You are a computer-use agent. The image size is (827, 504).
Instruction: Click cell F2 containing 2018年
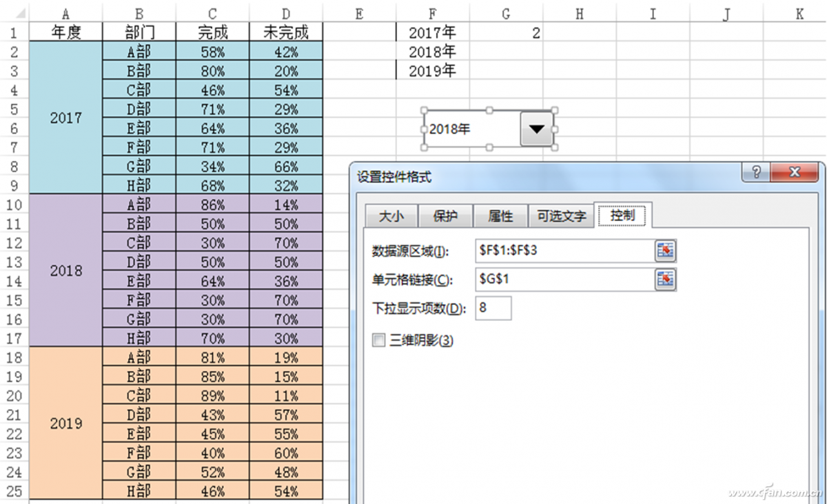point(432,52)
